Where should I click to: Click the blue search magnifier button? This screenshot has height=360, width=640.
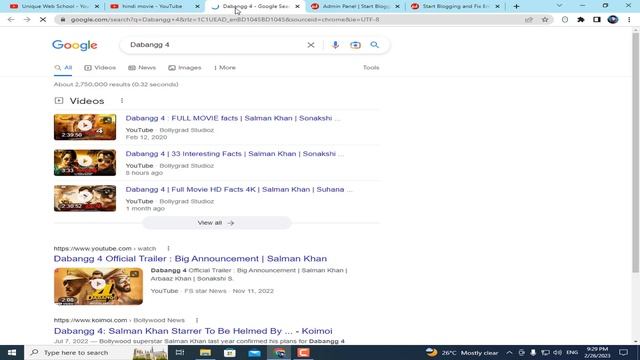point(374,45)
